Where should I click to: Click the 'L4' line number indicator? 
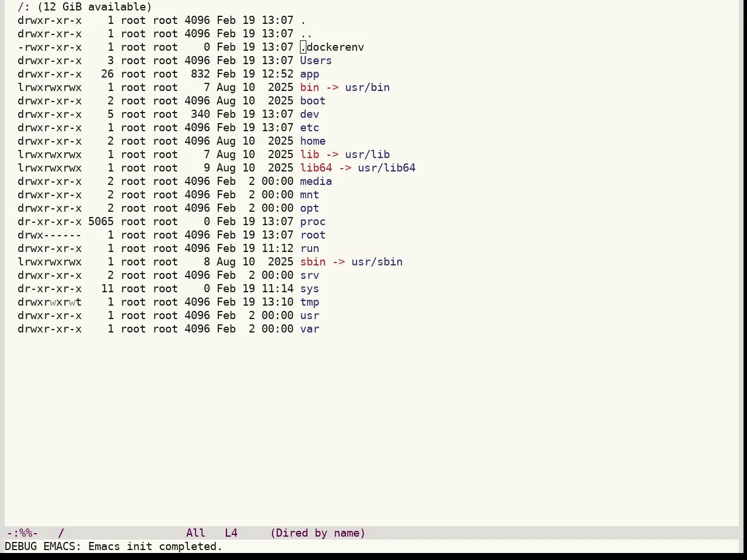[231, 533]
